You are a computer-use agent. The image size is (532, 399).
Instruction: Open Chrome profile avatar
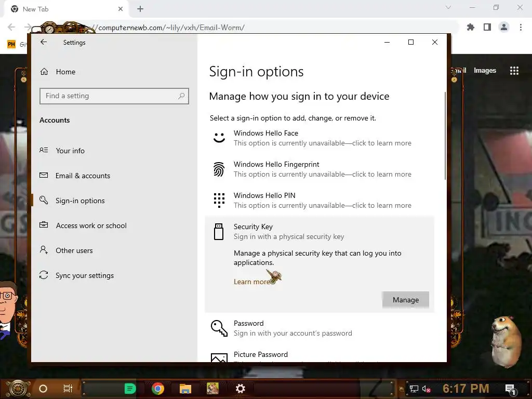[x=504, y=27]
